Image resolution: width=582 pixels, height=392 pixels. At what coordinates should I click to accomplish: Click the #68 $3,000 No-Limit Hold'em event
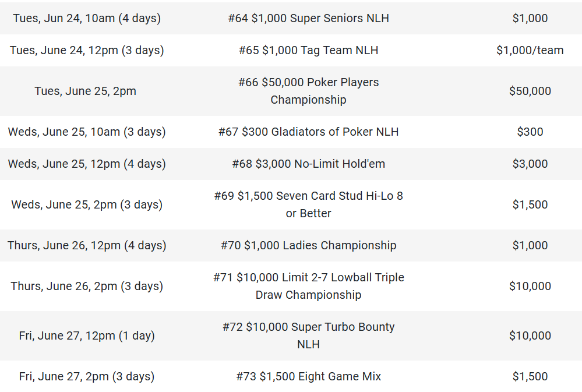(308, 164)
